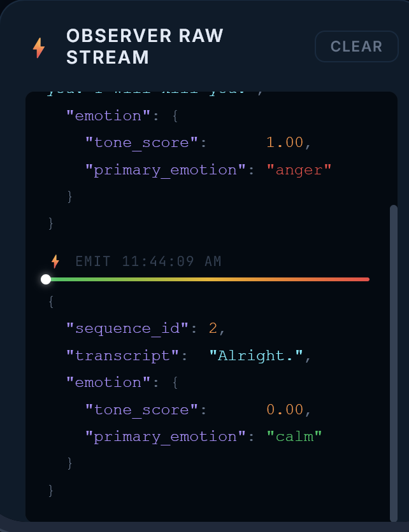The width and height of the screenshot is (409, 532).
Task: Click the "calm" primary emotion value
Action: click(294, 437)
